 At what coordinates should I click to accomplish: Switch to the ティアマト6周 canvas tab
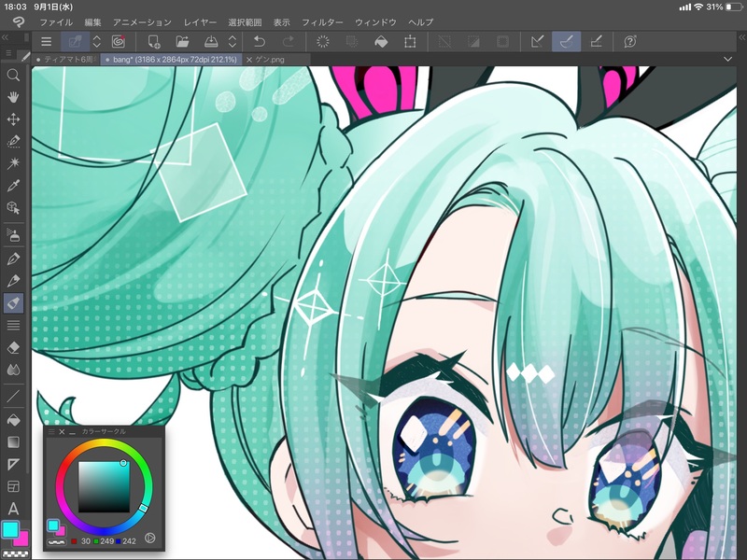tap(66, 60)
